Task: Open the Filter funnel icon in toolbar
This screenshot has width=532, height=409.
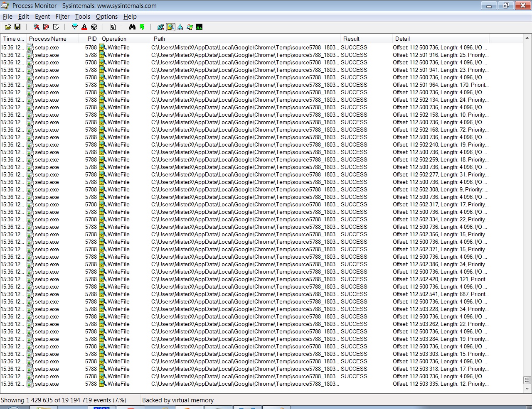Action: point(75,27)
